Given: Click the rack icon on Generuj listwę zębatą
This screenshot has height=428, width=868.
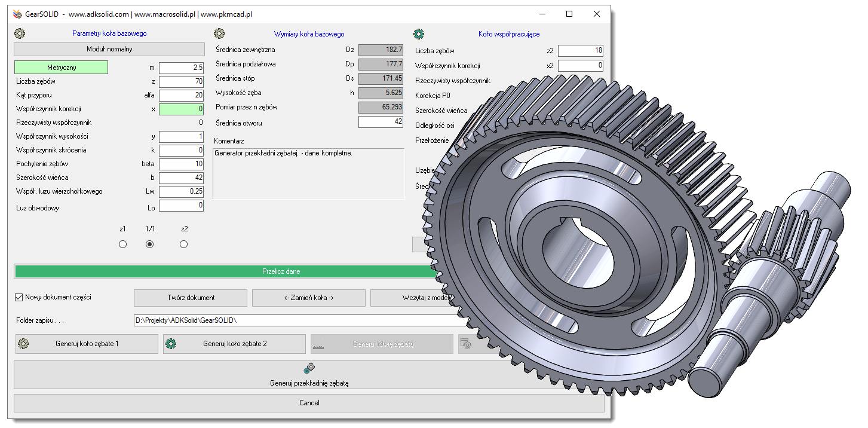Looking at the screenshot, I should 318,344.
